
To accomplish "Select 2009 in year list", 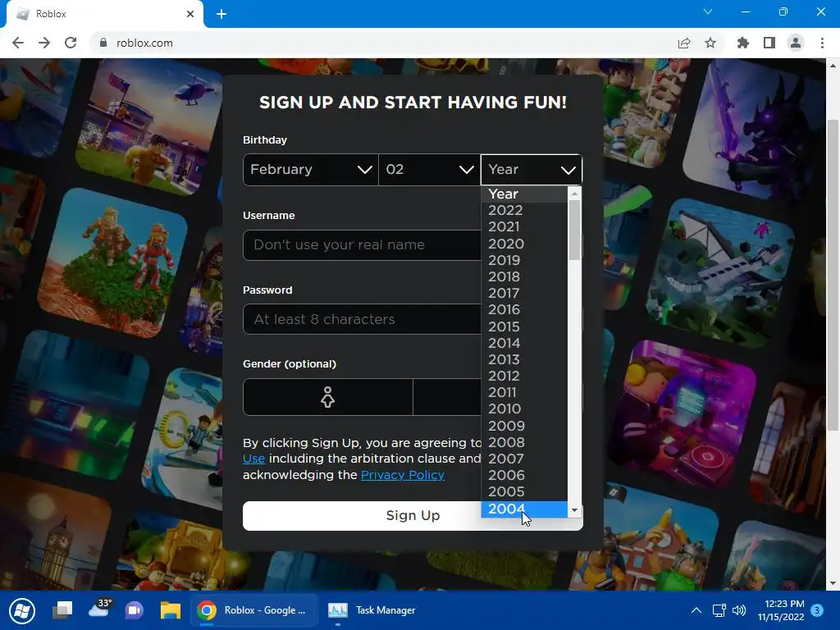I will click(524, 426).
